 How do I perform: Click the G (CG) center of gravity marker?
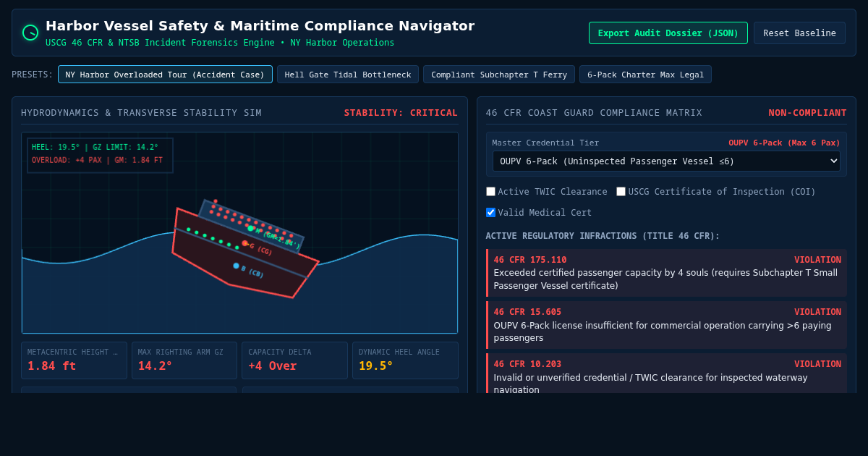click(245, 243)
